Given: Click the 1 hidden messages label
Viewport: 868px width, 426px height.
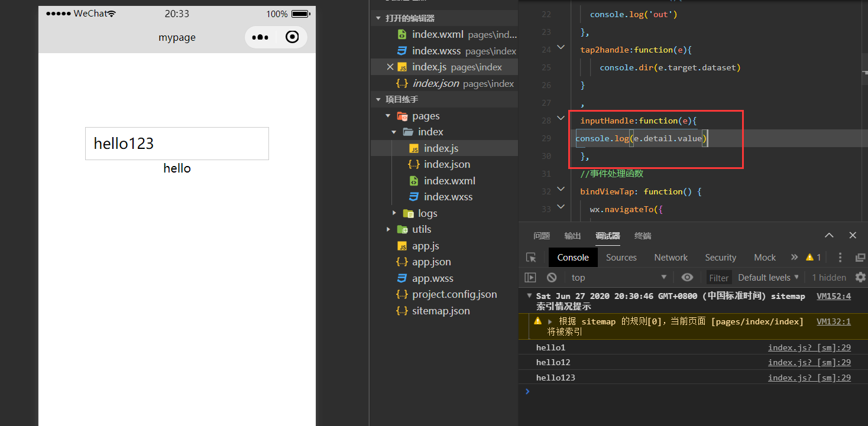Looking at the screenshot, I should click(x=829, y=277).
